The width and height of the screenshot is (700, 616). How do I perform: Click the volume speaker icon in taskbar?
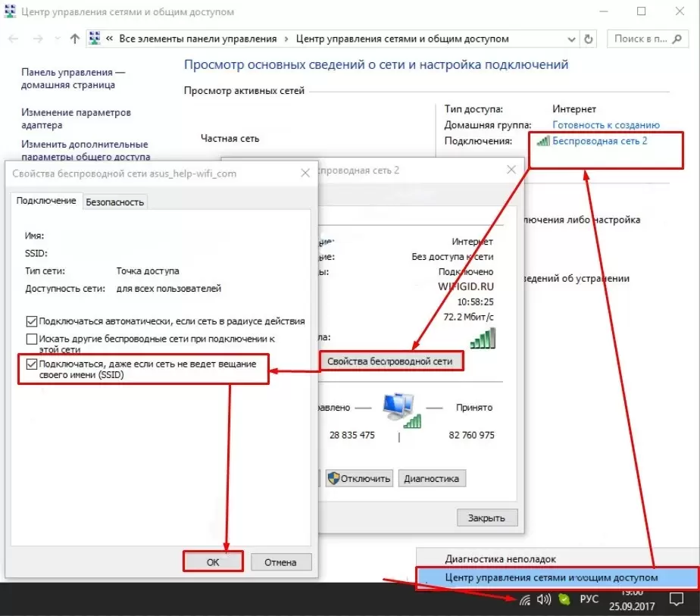click(x=543, y=599)
